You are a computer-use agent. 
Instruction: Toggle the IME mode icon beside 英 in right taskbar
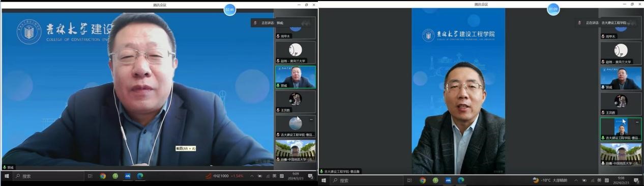click(x=606, y=180)
